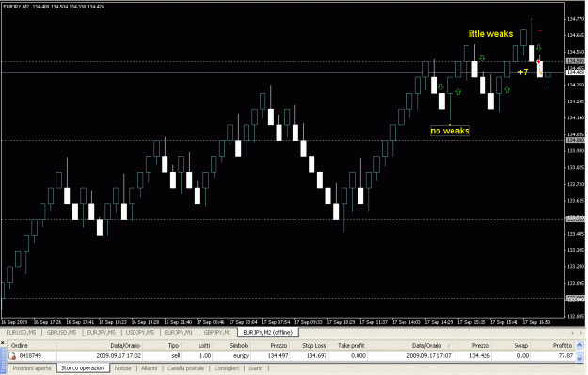Image resolution: width=588 pixels, height=375 pixels.
Task: Sort by the Simbolo column header
Action: (239, 346)
